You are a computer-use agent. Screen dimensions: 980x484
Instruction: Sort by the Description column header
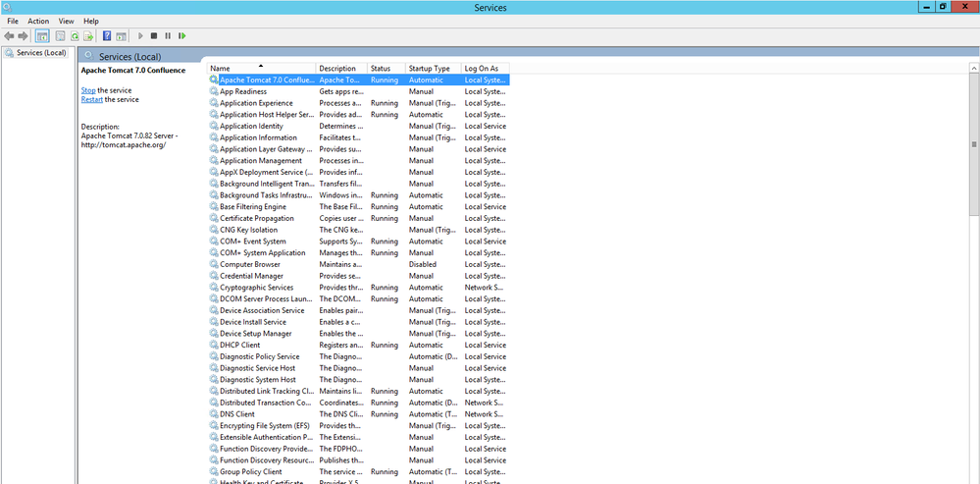pos(342,68)
